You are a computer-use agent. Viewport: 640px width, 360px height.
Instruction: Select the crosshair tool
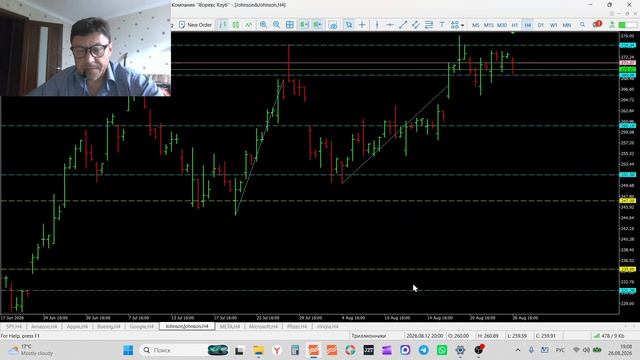362,25
